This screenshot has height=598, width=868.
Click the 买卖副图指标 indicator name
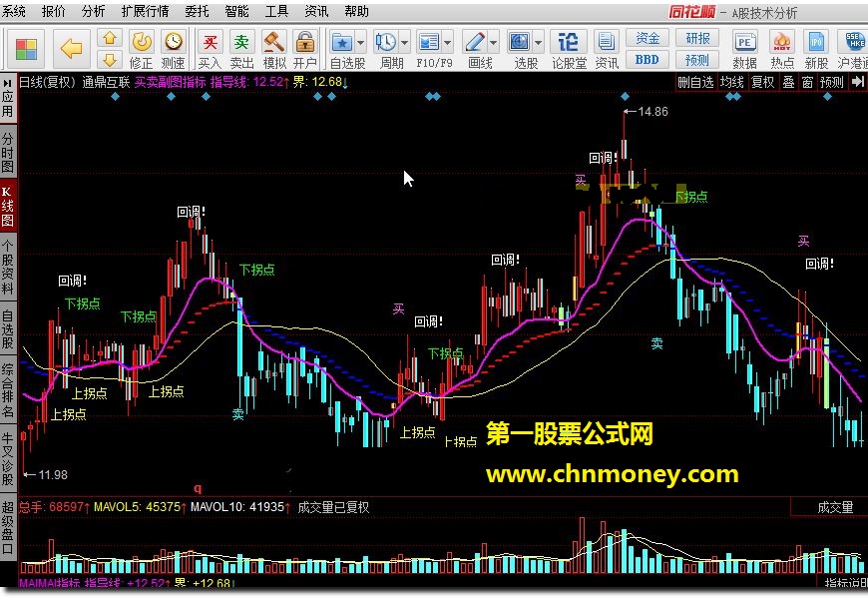point(170,82)
